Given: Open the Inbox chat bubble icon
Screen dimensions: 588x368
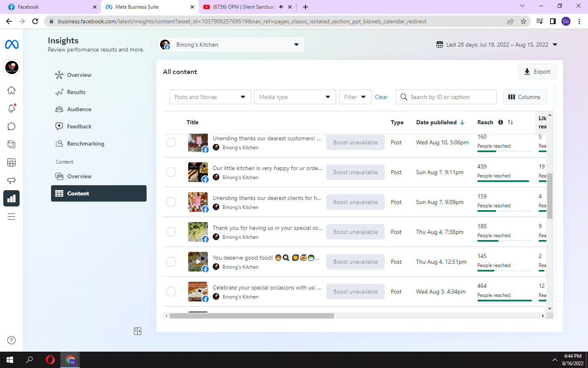Looking at the screenshot, I should click(x=11, y=126).
